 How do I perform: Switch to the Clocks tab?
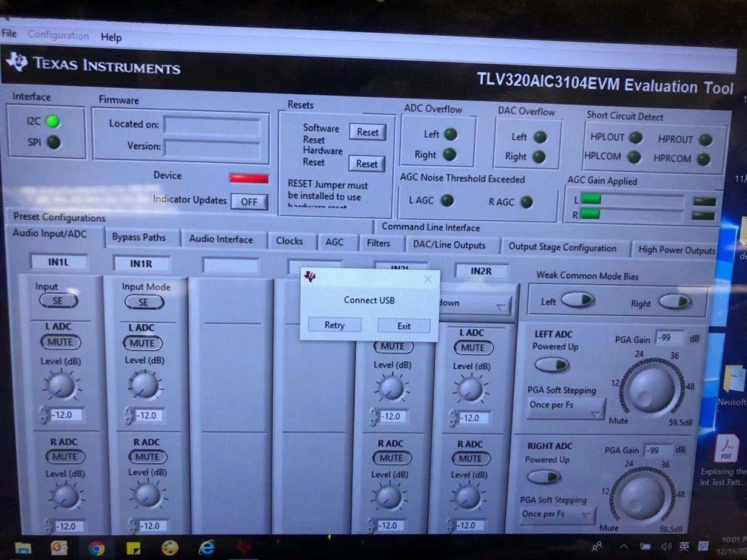coord(289,241)
